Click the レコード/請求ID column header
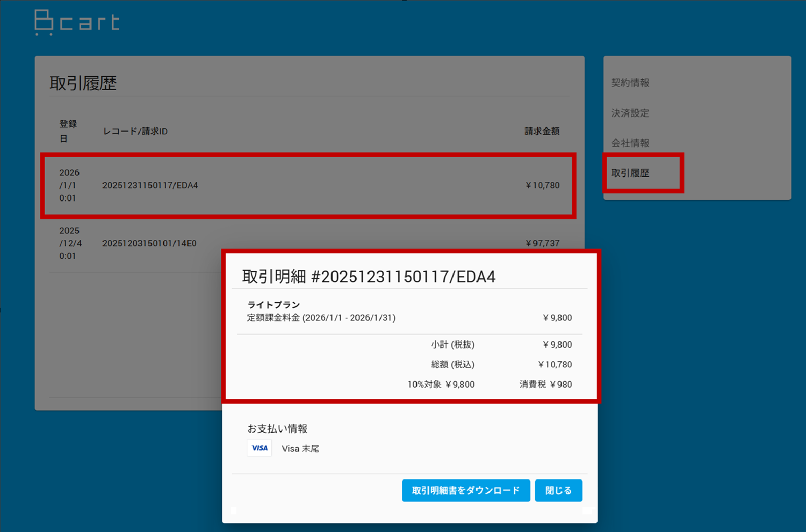This screenshot has height=532, width=806. [x=135, y=132]
